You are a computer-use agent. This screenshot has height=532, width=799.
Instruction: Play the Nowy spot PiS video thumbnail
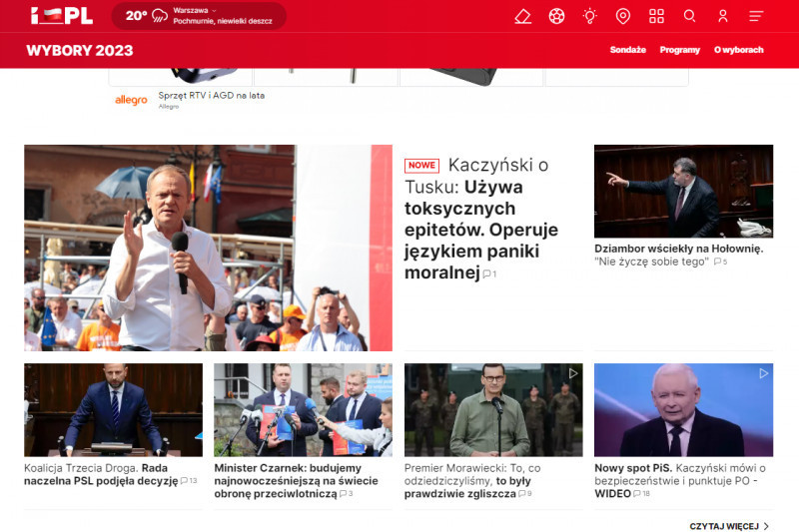point(683,409)
